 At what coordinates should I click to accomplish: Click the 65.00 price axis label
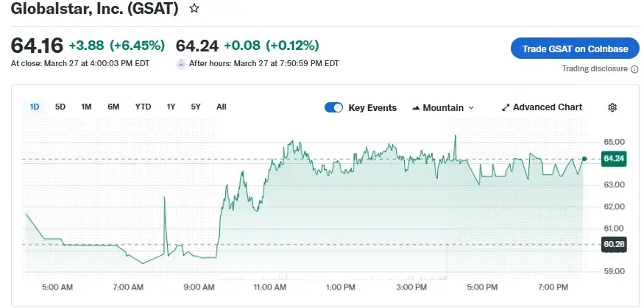tap(614, 142)
